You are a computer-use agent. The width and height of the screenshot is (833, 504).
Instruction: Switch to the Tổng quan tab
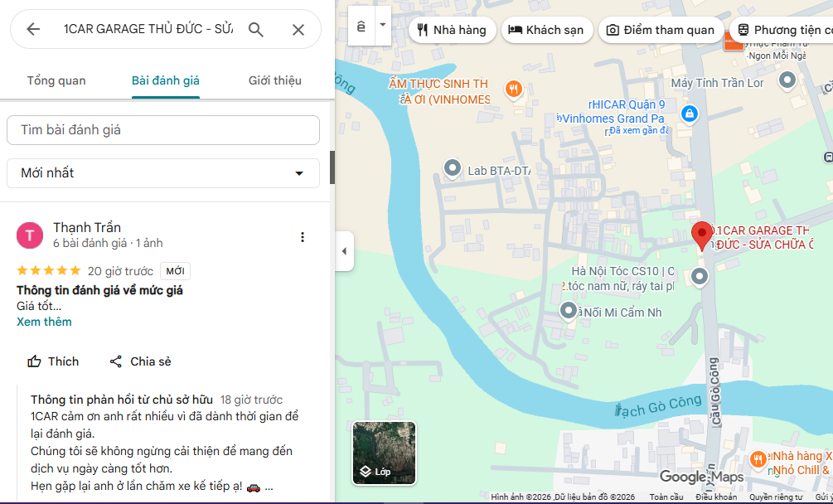56,80
